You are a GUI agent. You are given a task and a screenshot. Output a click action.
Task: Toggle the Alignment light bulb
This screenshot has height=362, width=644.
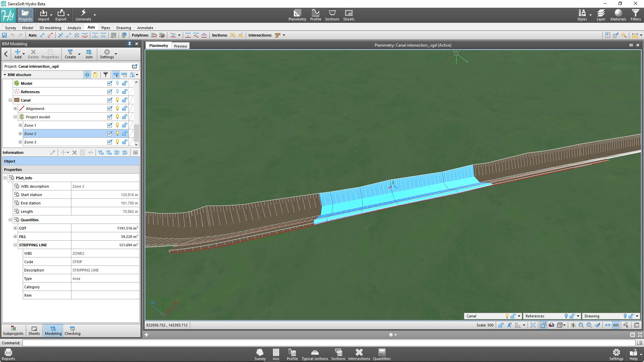[117, 109]
